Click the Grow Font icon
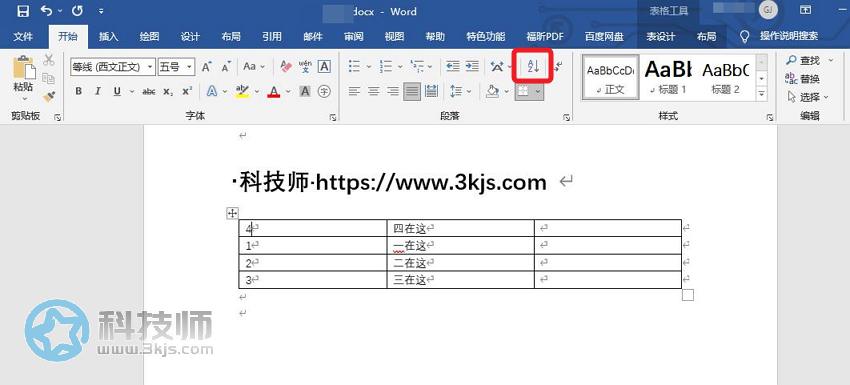 207,67
